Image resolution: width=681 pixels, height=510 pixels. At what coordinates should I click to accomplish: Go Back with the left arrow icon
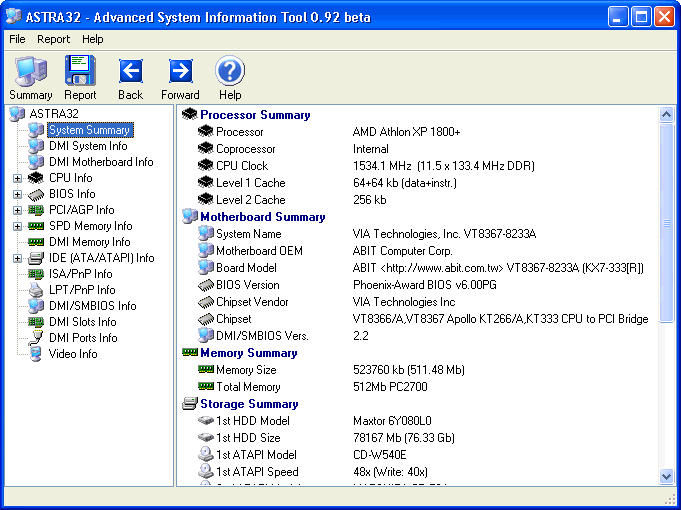pos(131,71)
